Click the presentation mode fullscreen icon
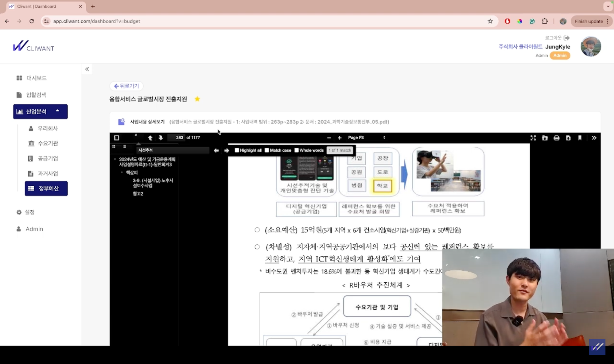 (533, 138)
